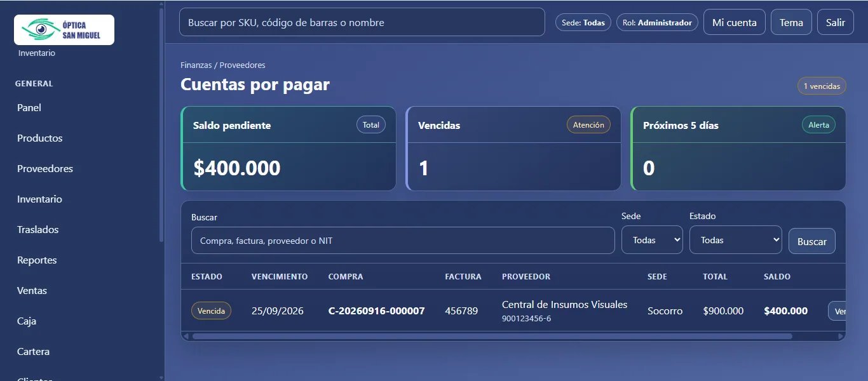Click the Óptica San Miguel logo

64,30
